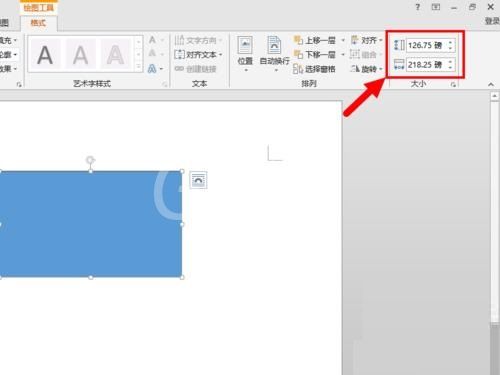The height and width of the screenshot is (375, 500).
Task: Expand the 效果 shape effects dropdown
Action: (15, 69)
